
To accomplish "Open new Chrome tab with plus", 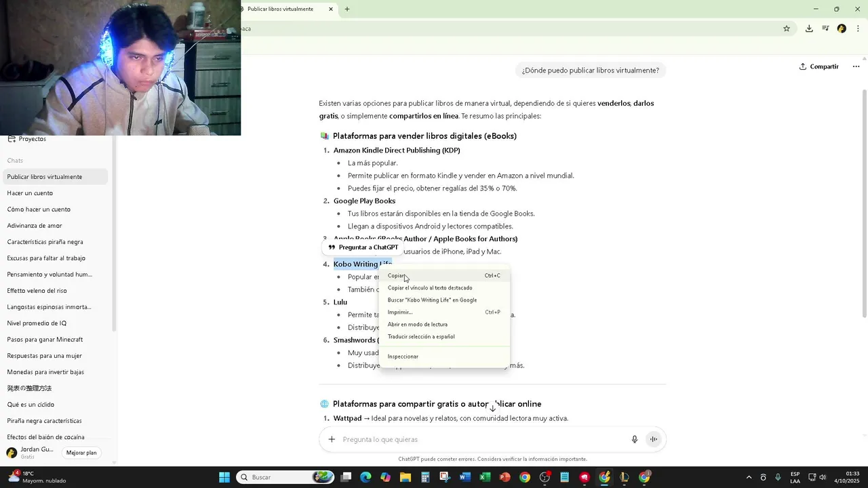I will pos(347,9).
